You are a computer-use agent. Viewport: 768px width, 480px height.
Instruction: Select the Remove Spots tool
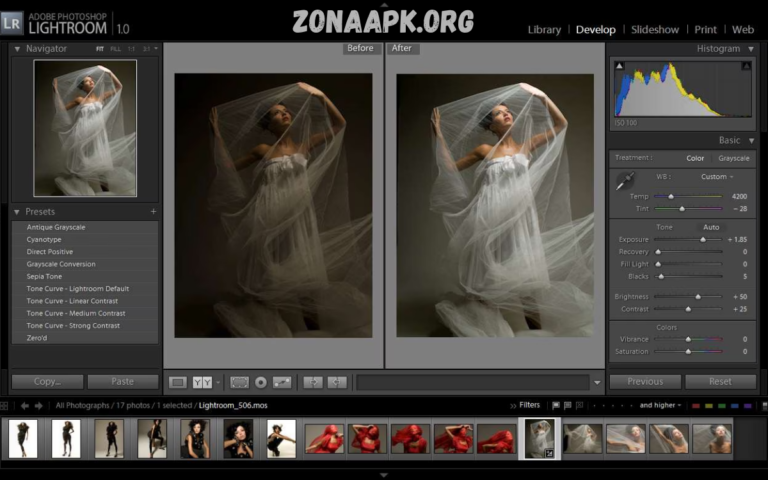tap(282, 382)
